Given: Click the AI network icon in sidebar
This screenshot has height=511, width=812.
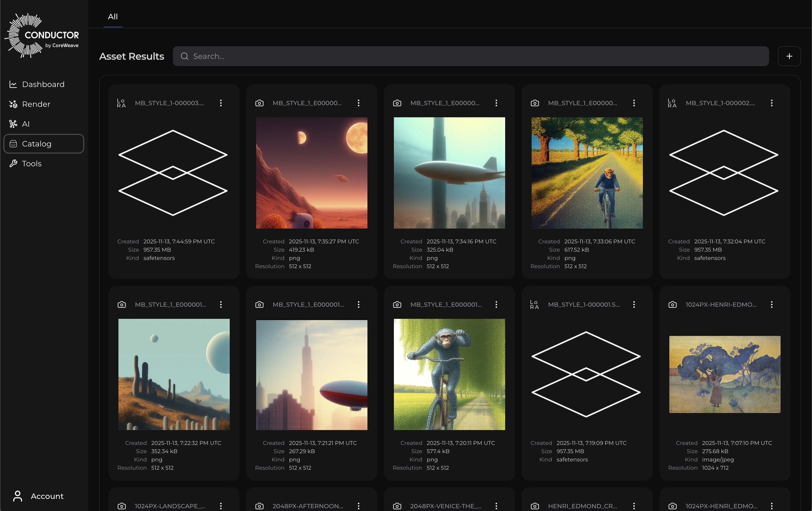Looking at the screenshot, I should [13, 124].
